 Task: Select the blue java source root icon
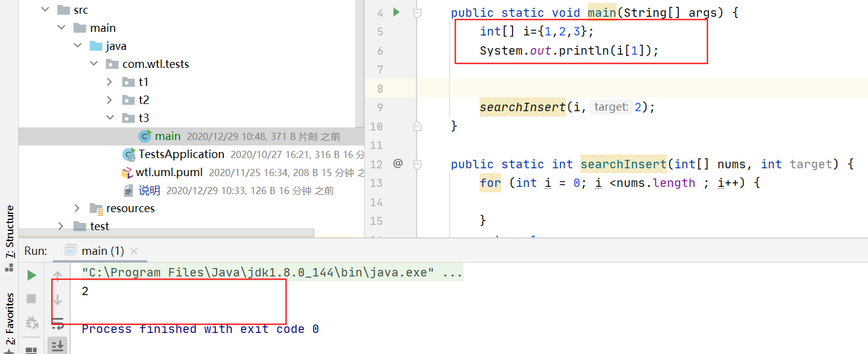pyautogui.click(x=95, y=46)
